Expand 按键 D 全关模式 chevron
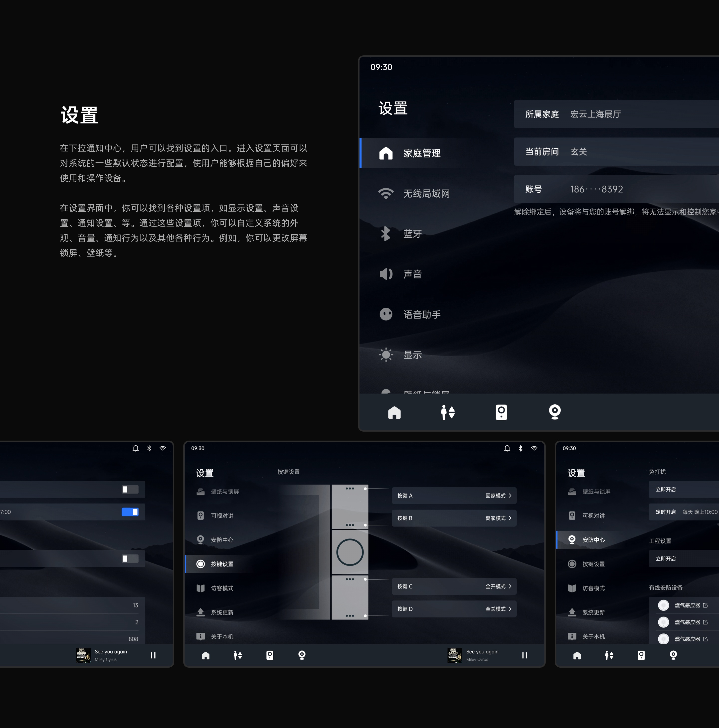719x728 pixels. pyautogui.click(x=510, y=609)
